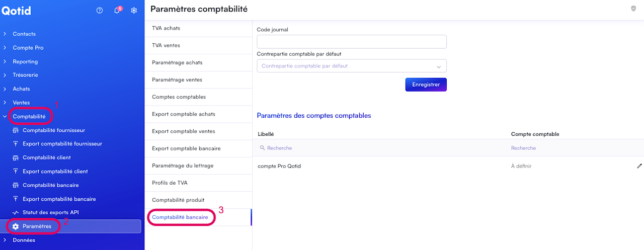
Task: Click the Code journal text field
Action: [351, 42]
